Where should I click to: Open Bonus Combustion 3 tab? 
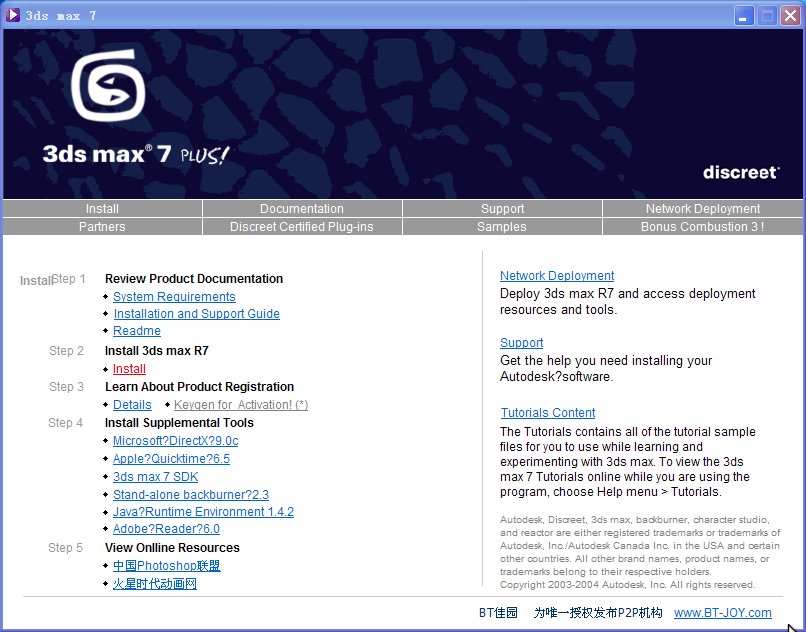click(703, 226)
